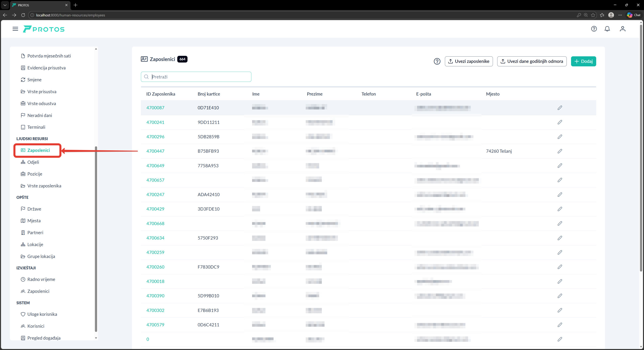The image size is (644, 350).
Task: Edit employee 4700087 with the pencil icon
Action: [x=560, y=108]
